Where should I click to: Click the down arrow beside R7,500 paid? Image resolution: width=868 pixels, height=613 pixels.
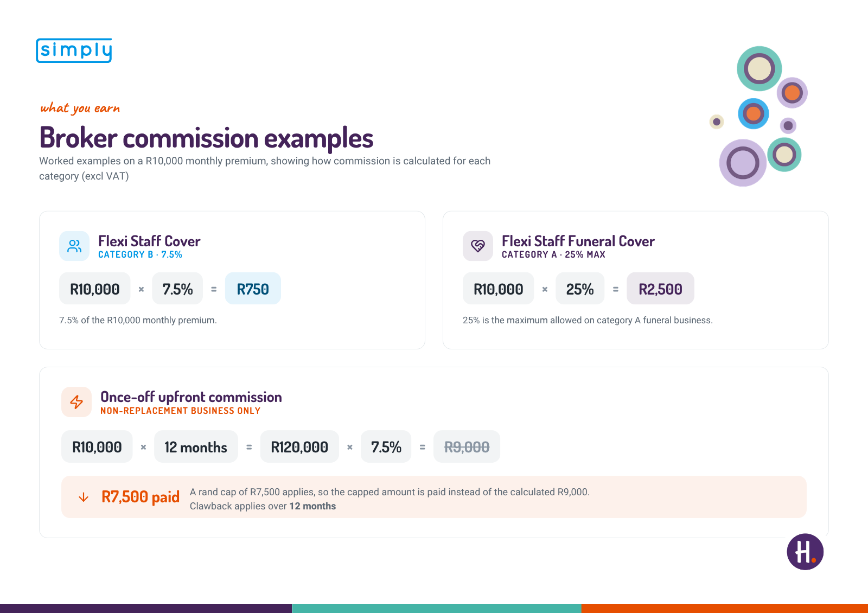coord(84,497)
